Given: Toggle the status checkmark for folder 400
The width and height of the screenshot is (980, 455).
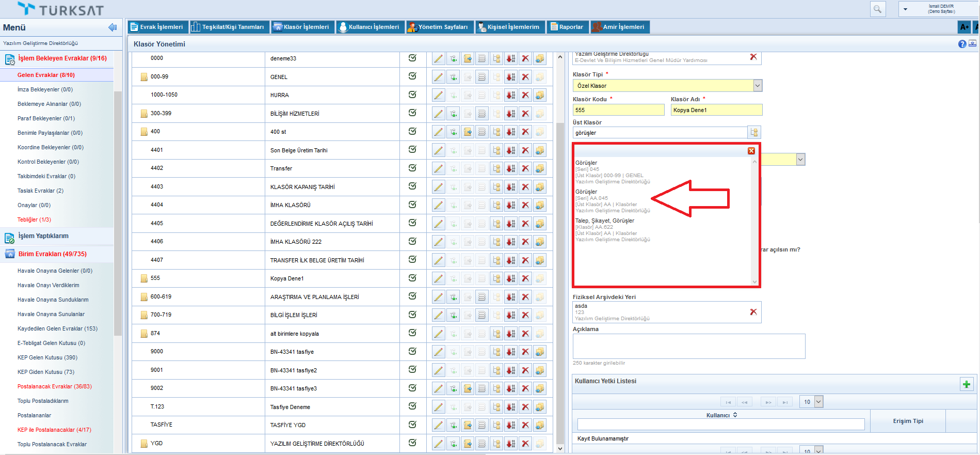Looking at the screenshot, I should [412, 132].
